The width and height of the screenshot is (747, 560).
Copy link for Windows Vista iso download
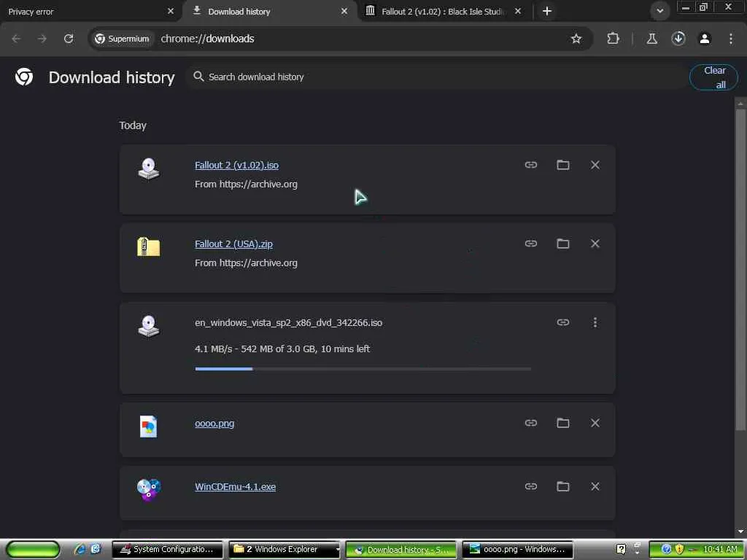(x=563, y=322)
